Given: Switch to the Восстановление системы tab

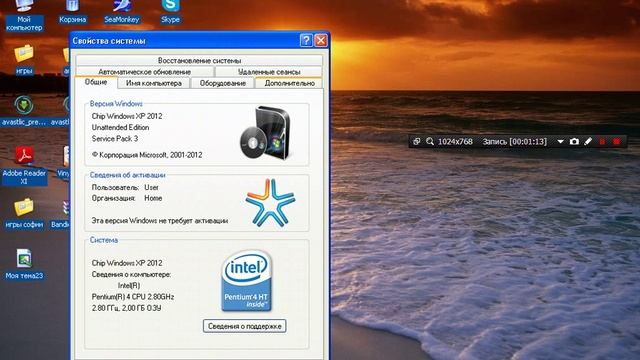Looking at the screenshot, I should 199,60.
